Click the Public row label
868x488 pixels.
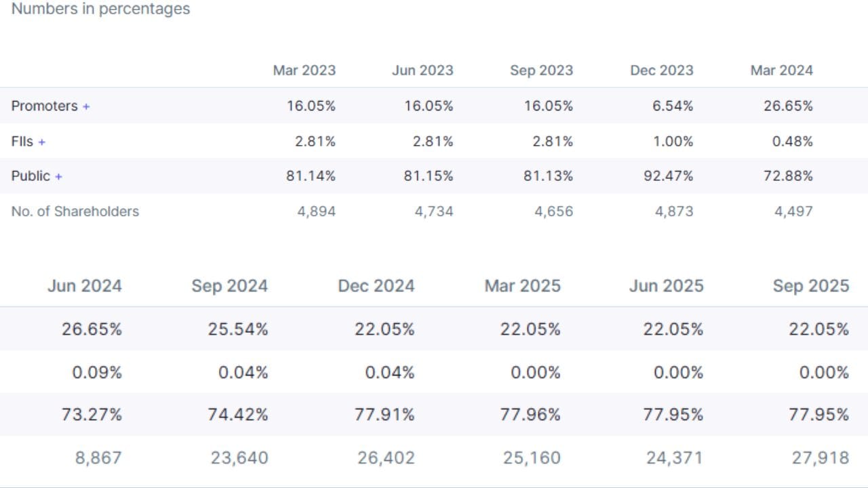tap(31, 176)
